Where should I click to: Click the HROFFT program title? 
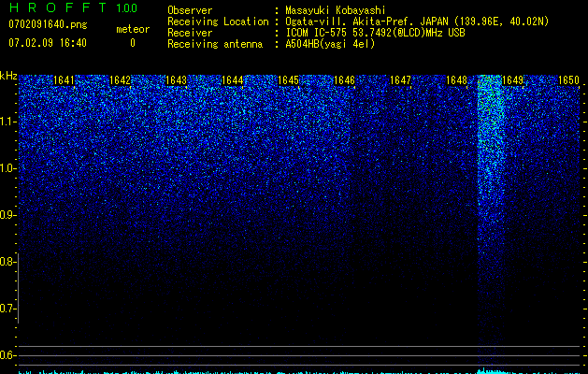(58, 7)
